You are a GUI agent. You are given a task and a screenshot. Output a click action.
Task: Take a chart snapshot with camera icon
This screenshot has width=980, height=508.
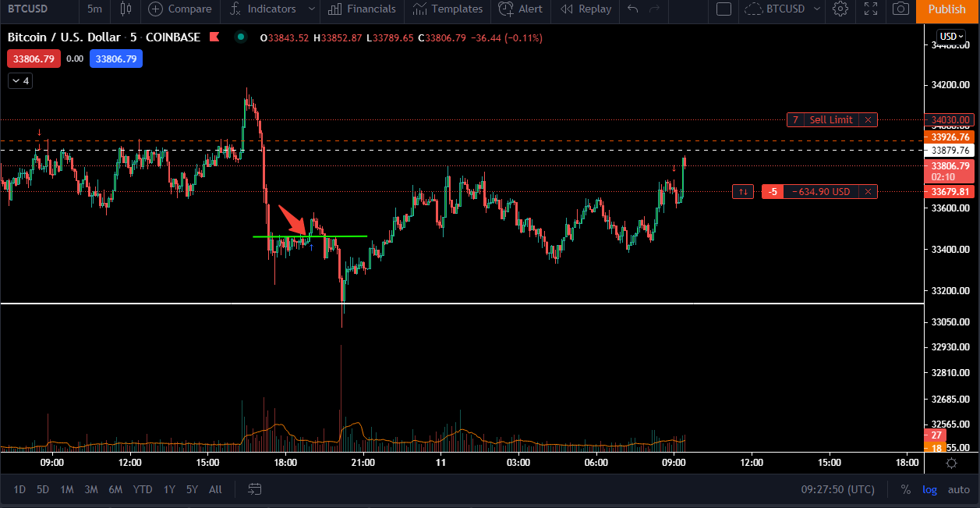pos(900,9)
